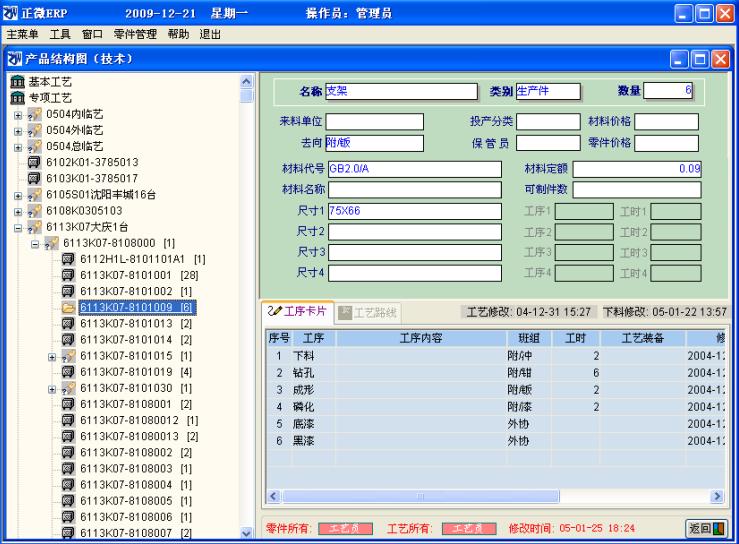Click the 名称 input field showing 支架
This screenshot has height=544, width=739.
[402, 91]
